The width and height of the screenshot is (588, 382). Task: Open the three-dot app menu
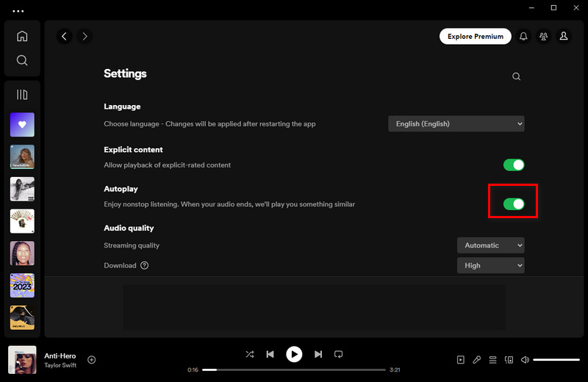coord(18,11)
